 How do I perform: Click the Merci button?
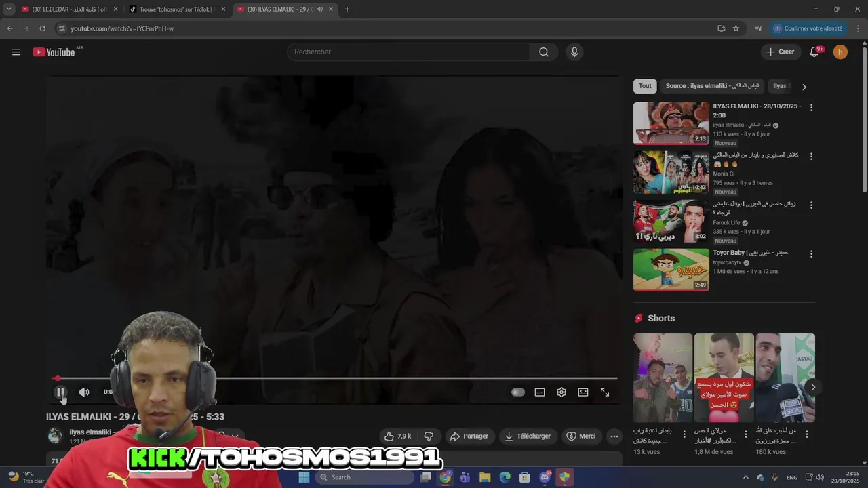[581, 436]
